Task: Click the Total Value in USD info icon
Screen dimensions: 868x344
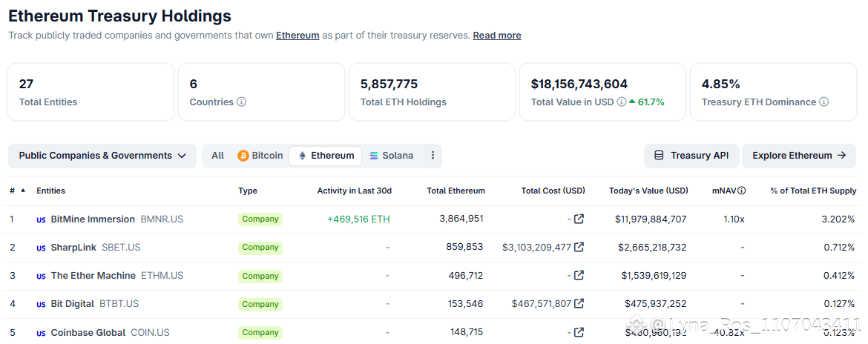Action: [x=621, y=102]
